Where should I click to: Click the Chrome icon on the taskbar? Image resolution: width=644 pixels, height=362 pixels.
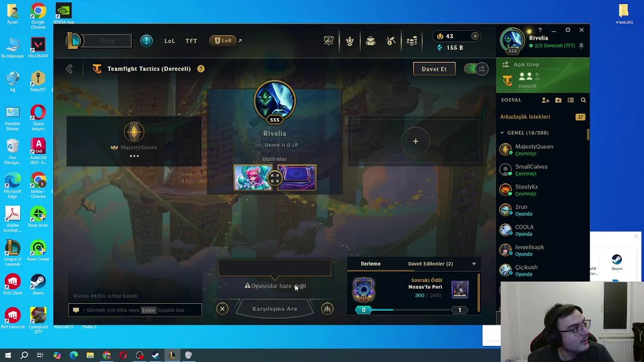click(x=107, y=355)
